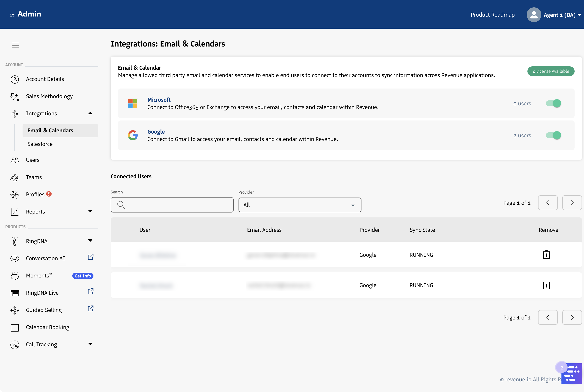Screen dimensions: 584x392
Task: Go to Account Details page
Action: click(45, 79)
